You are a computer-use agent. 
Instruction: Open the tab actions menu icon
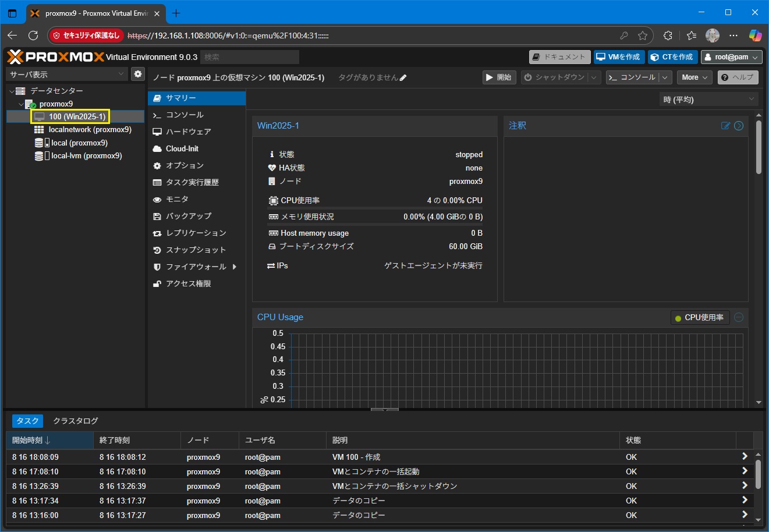(12, 13)
